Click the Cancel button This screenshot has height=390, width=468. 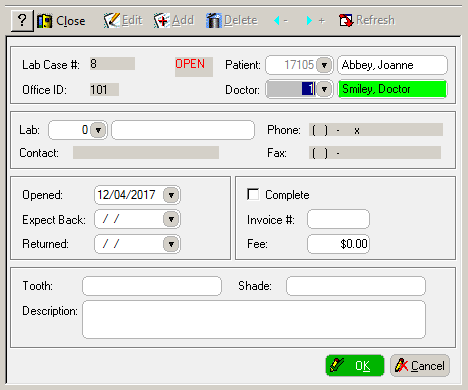(x=420, y=366)
